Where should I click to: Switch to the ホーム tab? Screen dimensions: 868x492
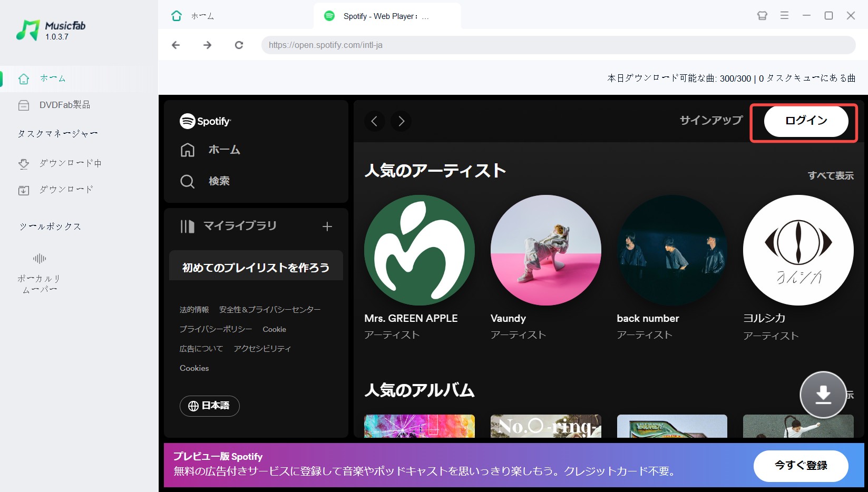click(193, 16)
